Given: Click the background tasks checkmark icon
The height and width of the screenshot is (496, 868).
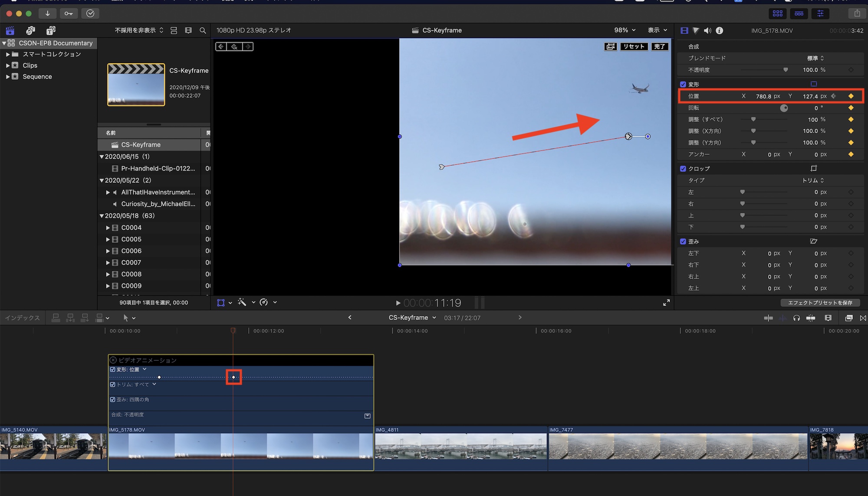Looking at the screenshot, I should pos(90,13).
